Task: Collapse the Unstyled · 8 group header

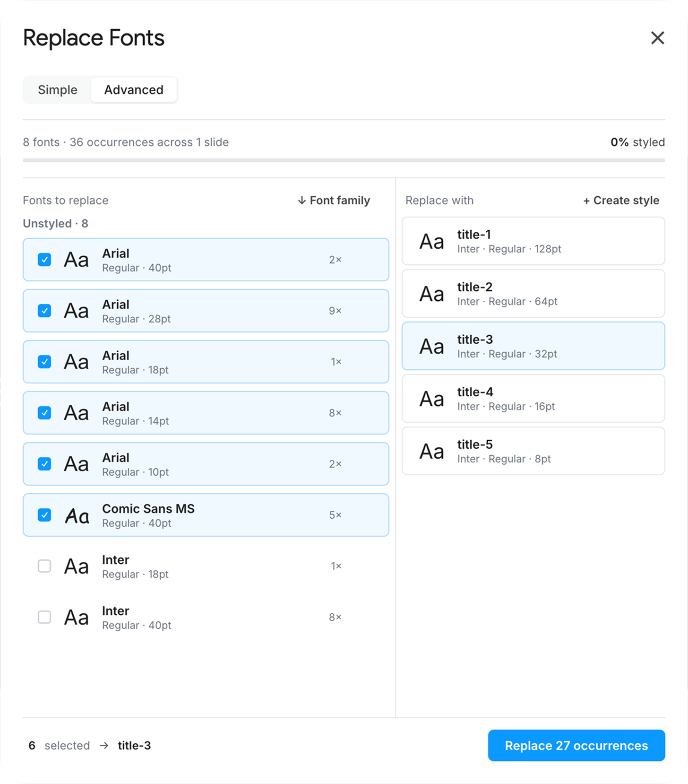Action: [x=55, y=223]
